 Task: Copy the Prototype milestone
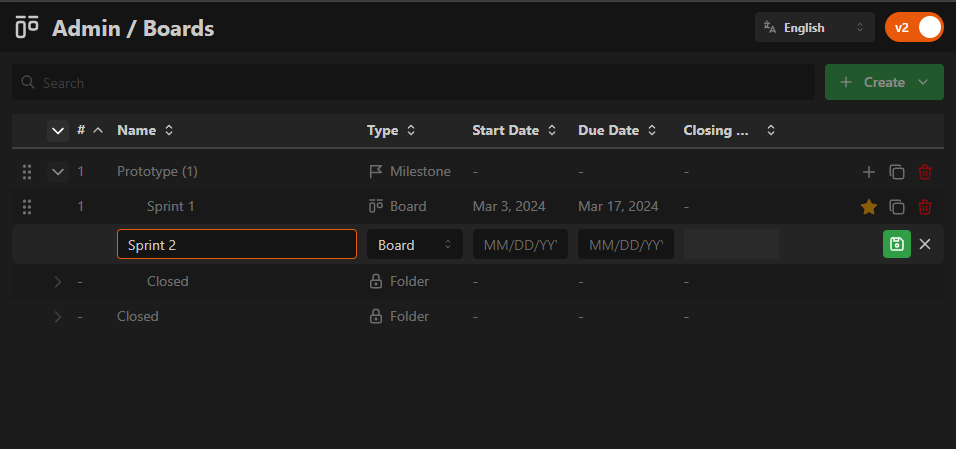pos(897,172)
